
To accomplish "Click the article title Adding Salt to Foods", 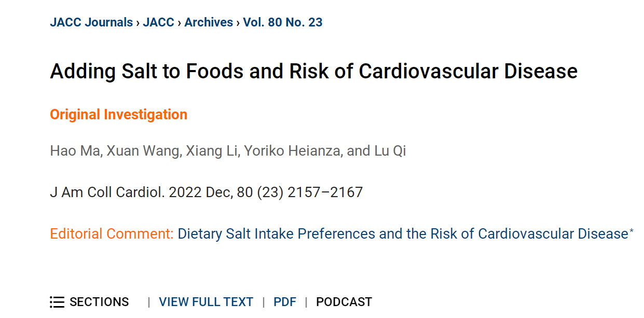I will pyautogui.click(x=314, y=71).
